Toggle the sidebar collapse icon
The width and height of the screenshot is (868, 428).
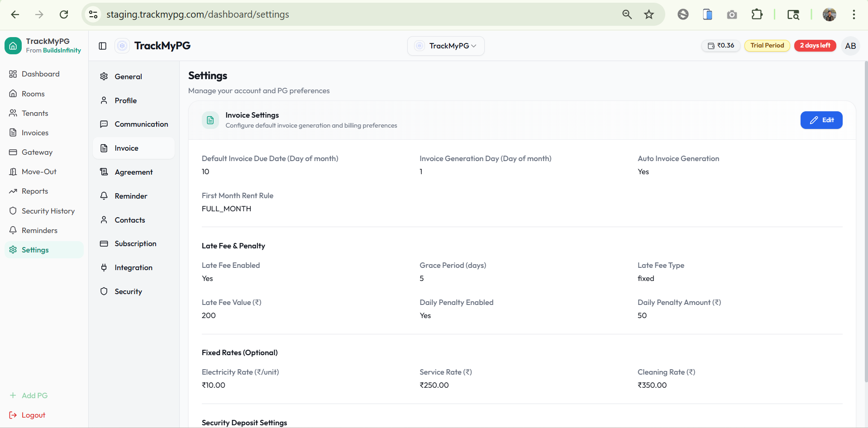(103, 46)
